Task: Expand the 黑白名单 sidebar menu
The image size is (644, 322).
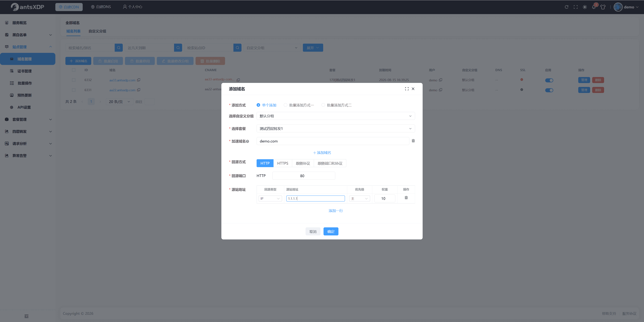Action: click(28, 35)
